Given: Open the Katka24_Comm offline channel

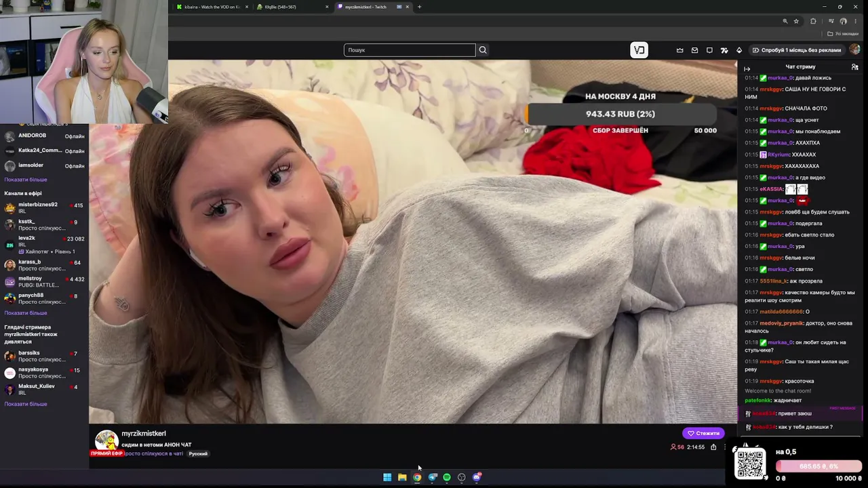Looking at the screenshot, I should click(x=45, y=150).
